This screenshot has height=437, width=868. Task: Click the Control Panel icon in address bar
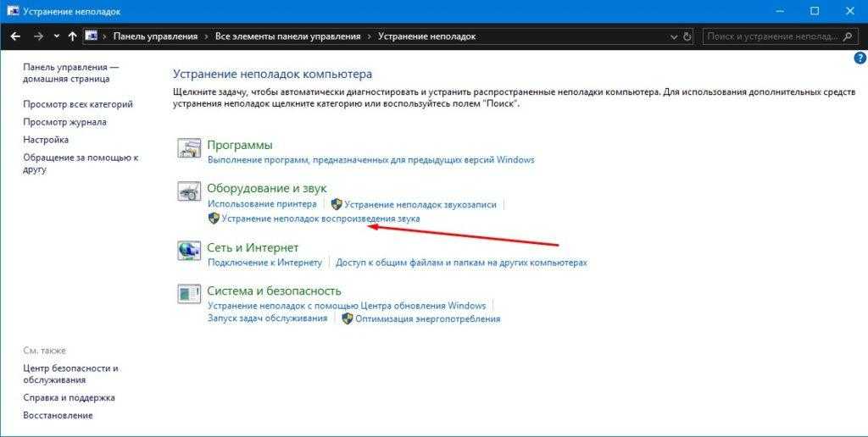click(92, 36)
